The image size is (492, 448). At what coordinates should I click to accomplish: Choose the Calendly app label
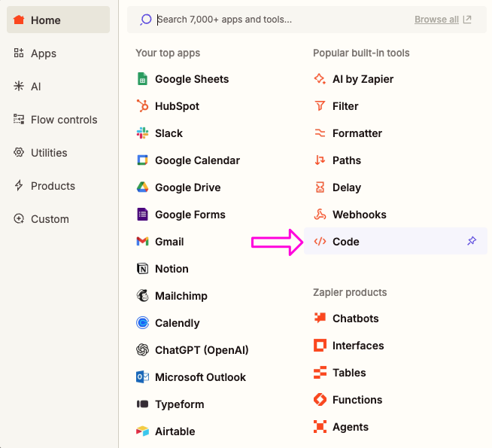178,323
